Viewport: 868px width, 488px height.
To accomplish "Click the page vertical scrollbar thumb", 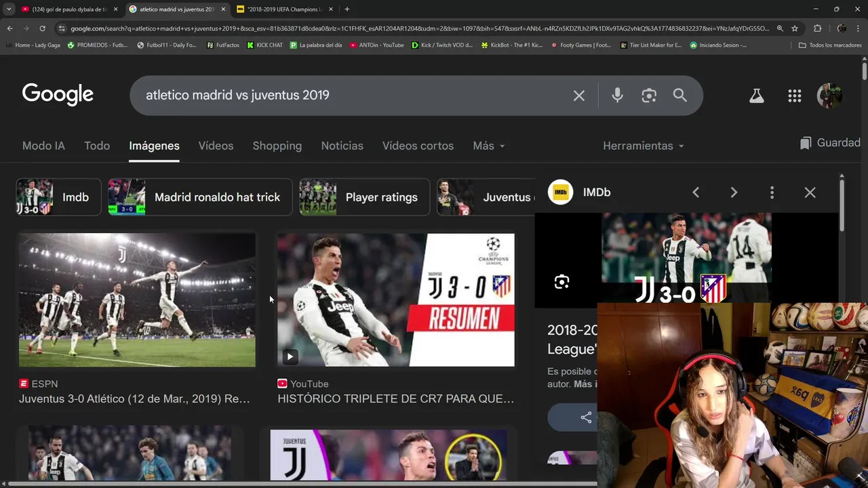I will click(x=865, y=70).
